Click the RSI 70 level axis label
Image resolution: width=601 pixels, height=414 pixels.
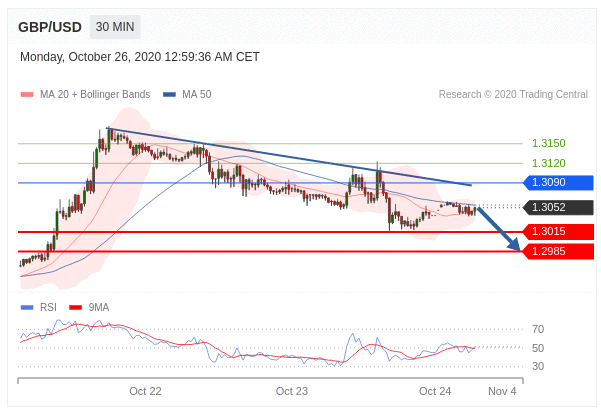click(x=538, y=329)
